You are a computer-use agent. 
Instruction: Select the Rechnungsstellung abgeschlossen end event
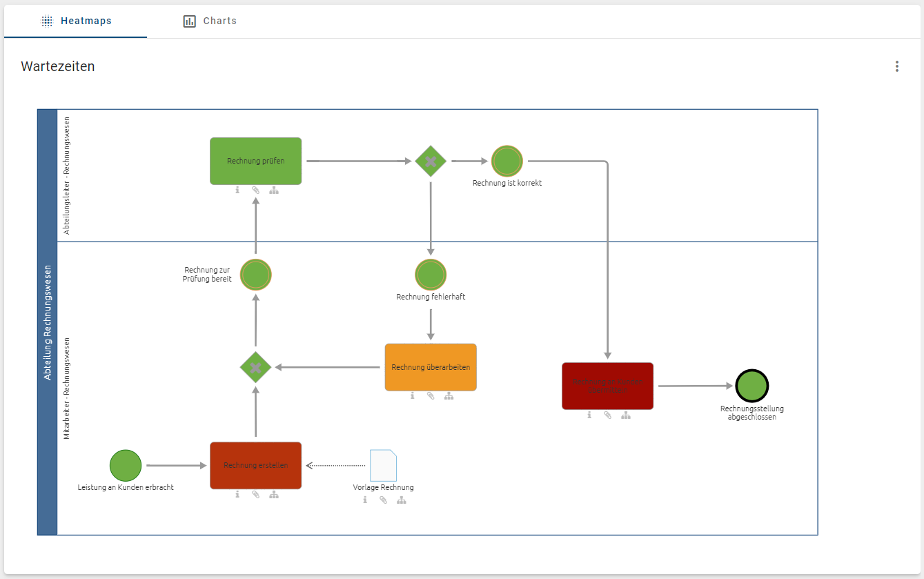click(751, 386)
